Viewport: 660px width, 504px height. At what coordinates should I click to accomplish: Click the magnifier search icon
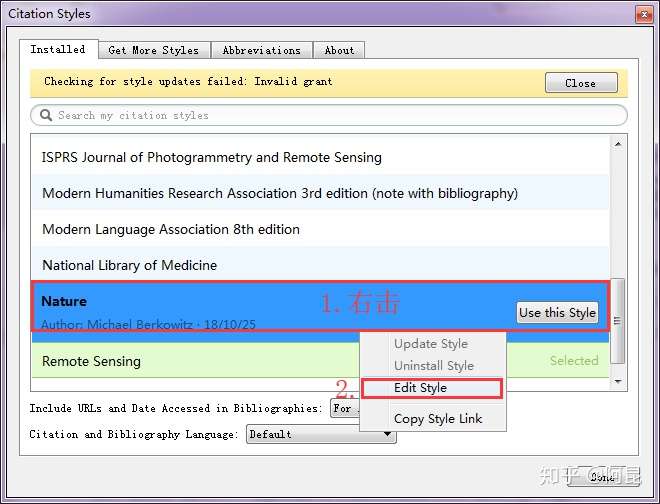(x=45, y=115)
